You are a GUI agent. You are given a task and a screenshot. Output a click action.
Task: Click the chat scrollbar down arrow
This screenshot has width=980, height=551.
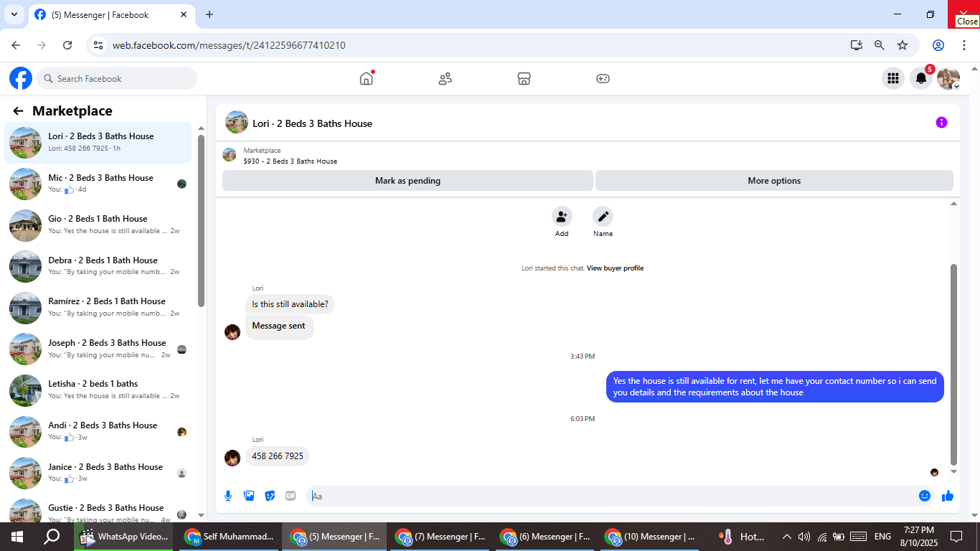[953, 472]
